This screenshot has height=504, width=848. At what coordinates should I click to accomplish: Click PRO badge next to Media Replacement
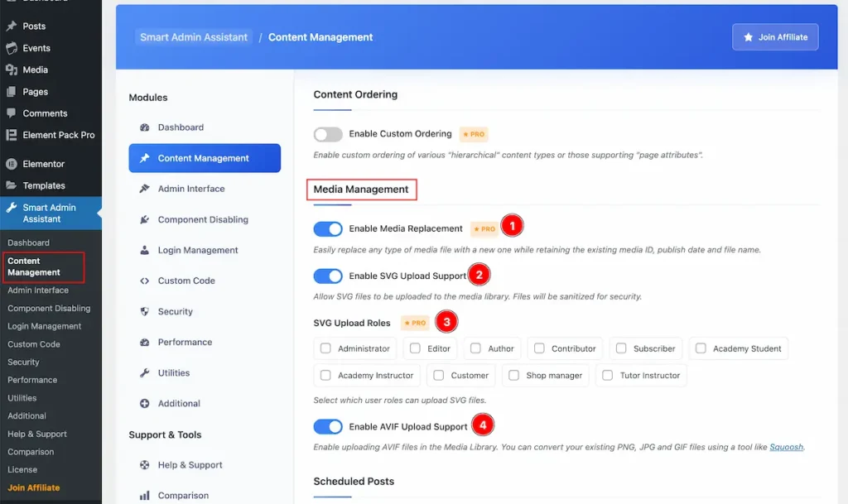pyautogui.click(x=484, y=229)
